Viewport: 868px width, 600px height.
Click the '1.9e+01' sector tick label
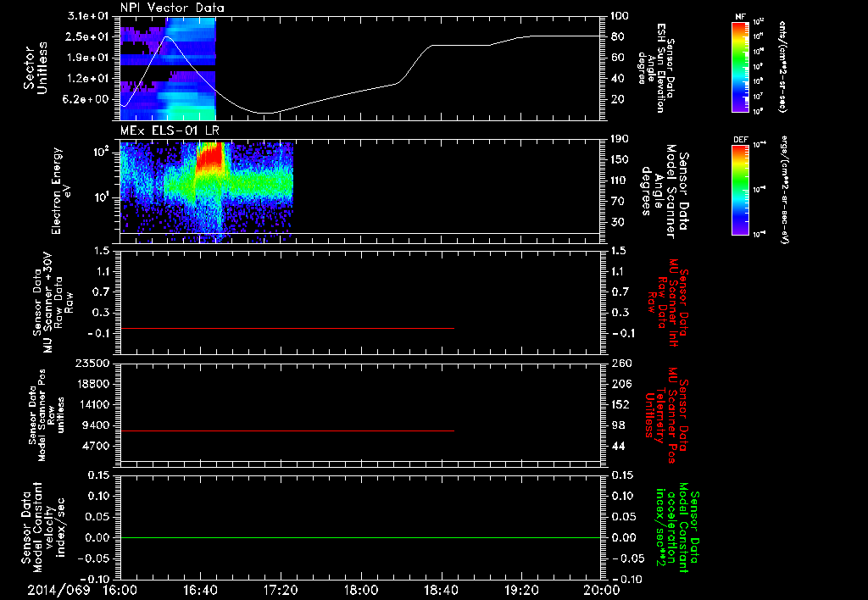[x=88, y=58]
